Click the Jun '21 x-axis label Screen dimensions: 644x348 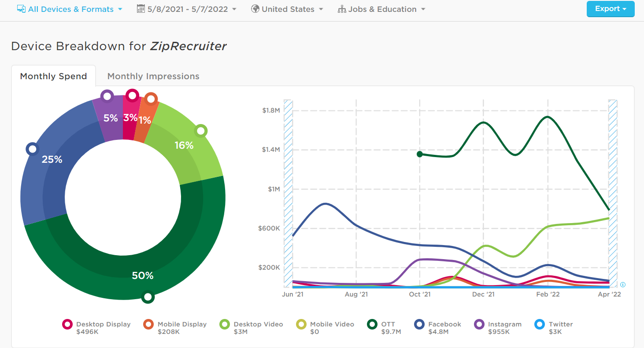point(293,294)
